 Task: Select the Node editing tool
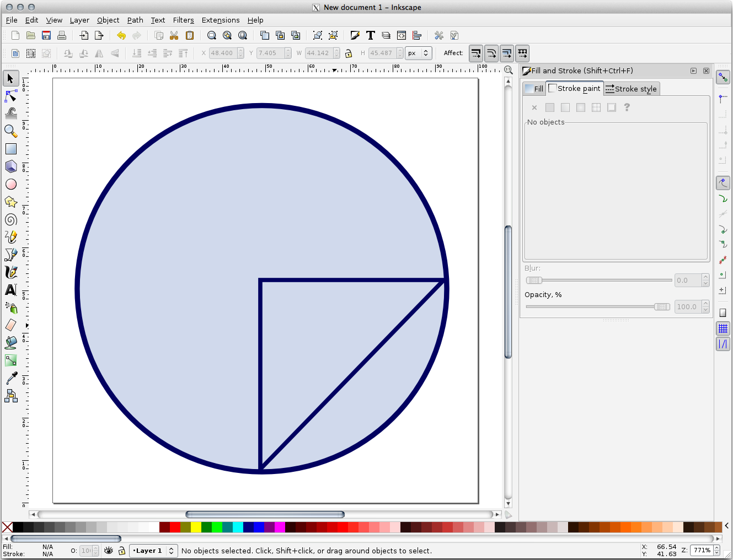(x=11, y=96)
